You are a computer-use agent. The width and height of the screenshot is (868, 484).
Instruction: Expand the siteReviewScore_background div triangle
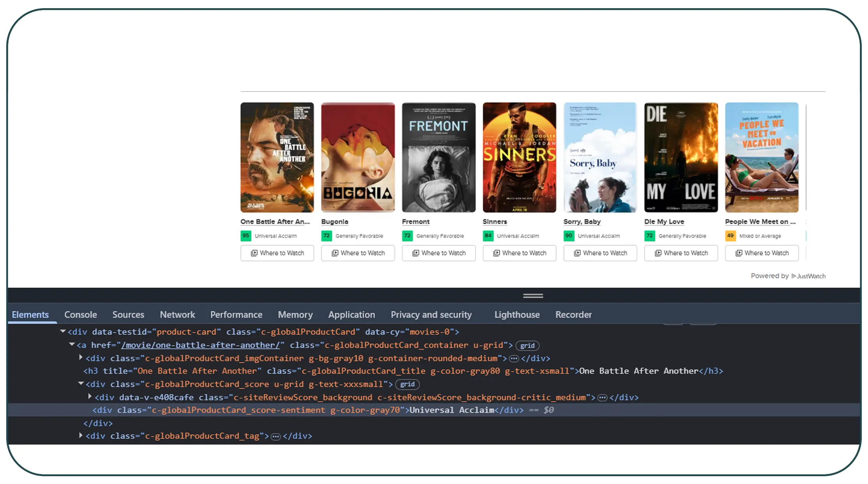[x=89, y=397]
